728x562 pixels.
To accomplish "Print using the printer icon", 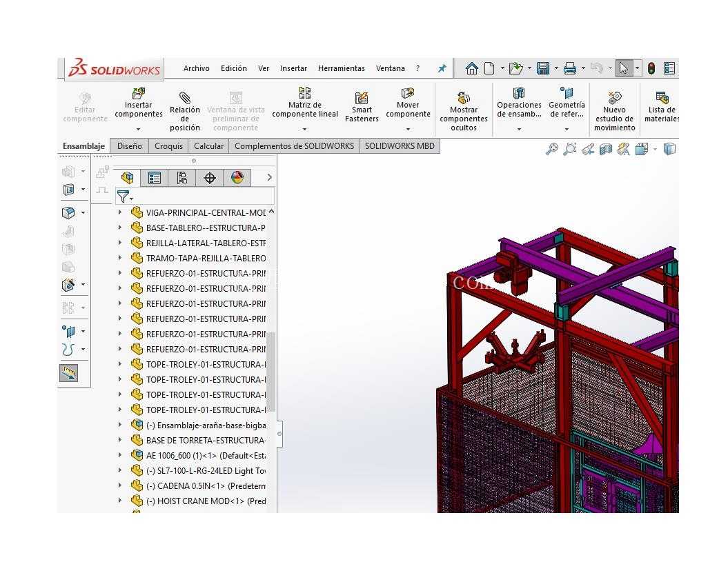I will [x=570, y=69].
